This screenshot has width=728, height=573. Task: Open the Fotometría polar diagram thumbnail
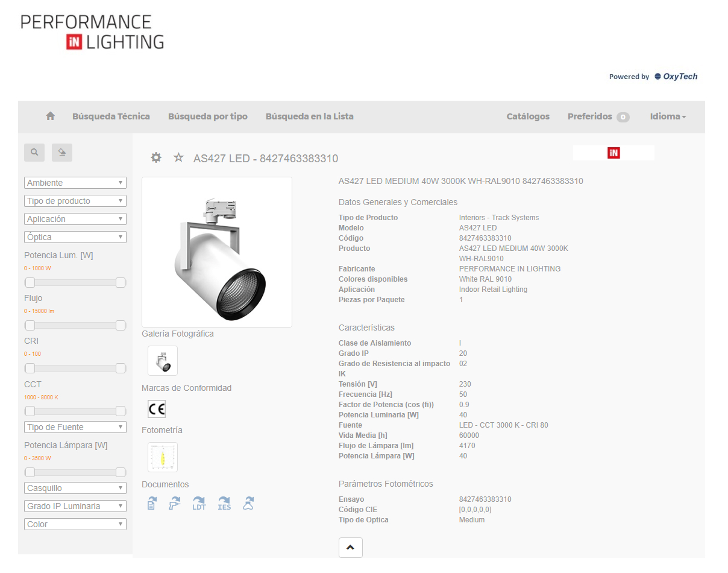point(163,457)
